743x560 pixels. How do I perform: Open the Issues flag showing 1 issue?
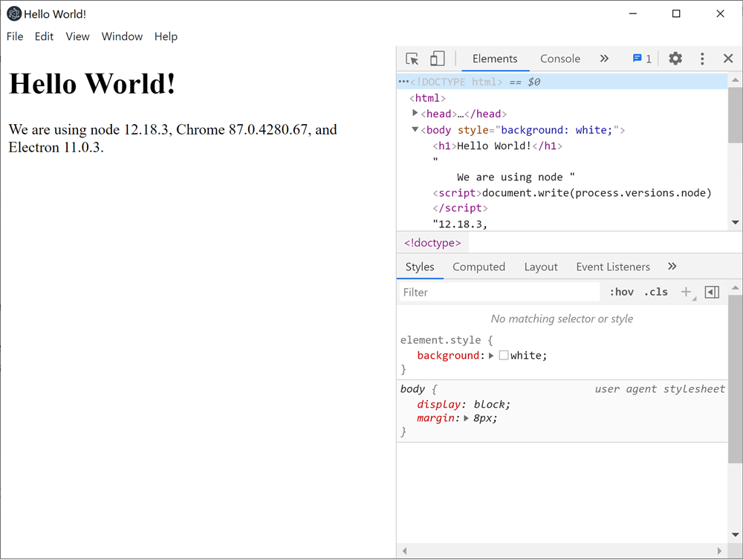click(637, 58)
